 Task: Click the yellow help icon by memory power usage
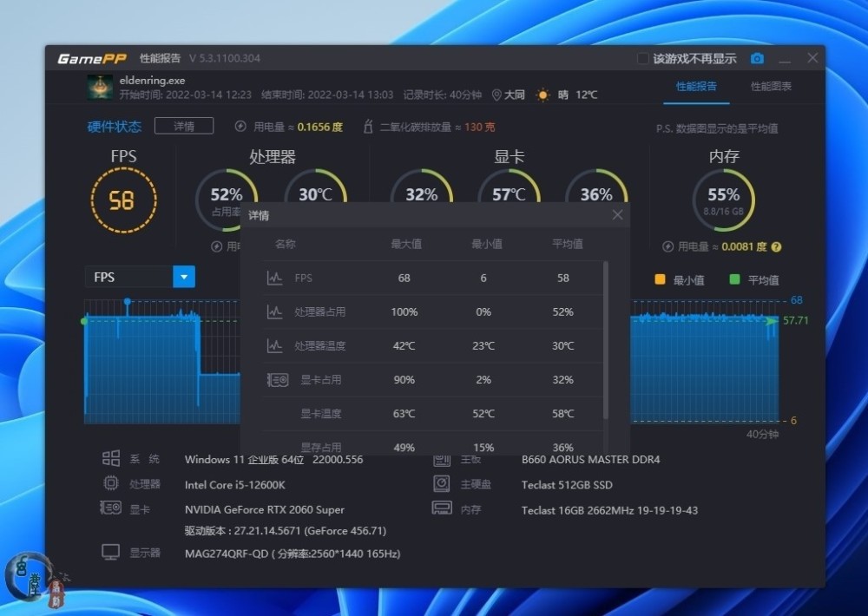776,247
